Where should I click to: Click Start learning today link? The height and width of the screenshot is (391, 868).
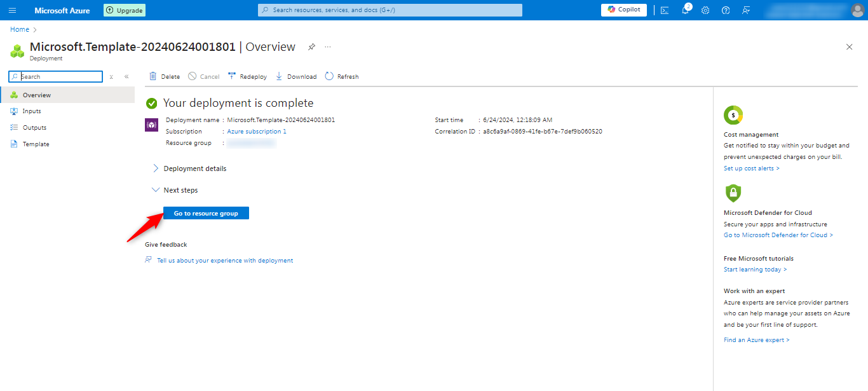[x=756, y=270]
